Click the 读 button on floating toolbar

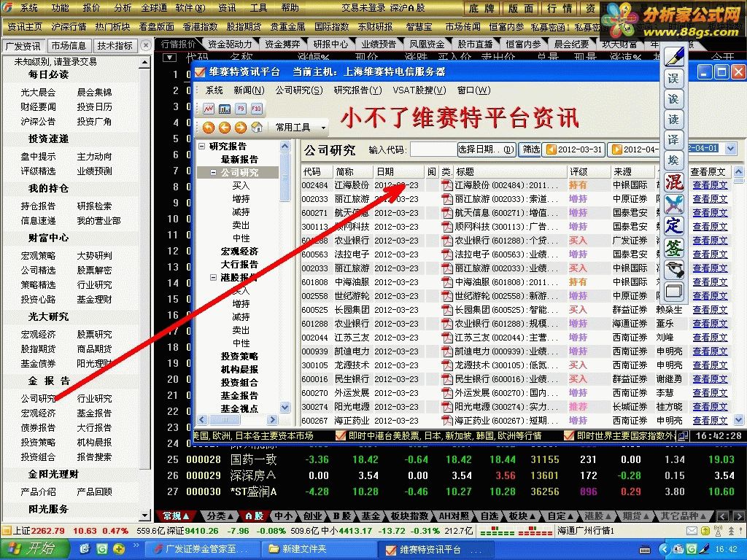673,119
